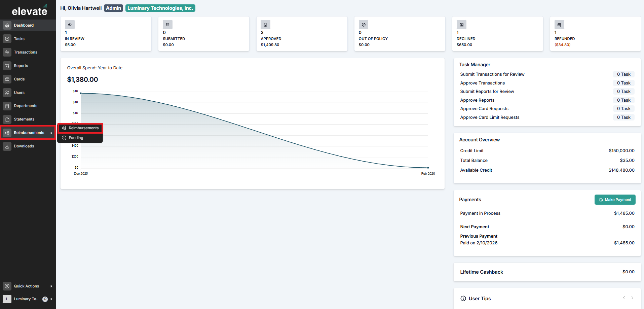Open the Tasks sidebar icon
644x309 pixels.
coord(7,39)
